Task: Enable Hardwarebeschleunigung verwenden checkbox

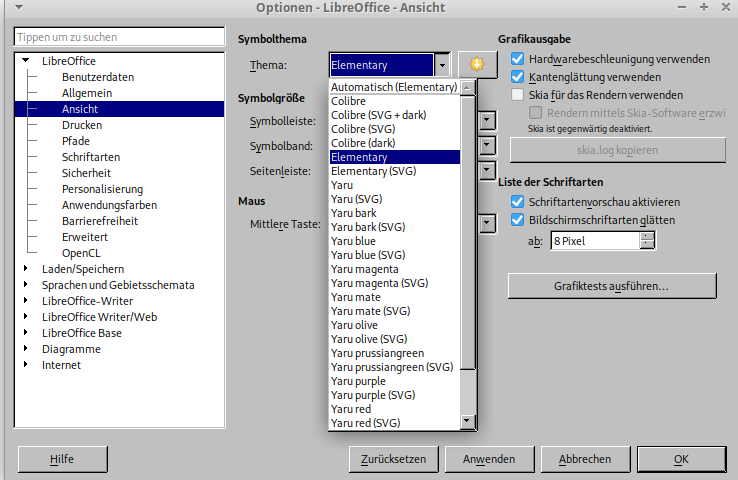Action: [518, 59]
